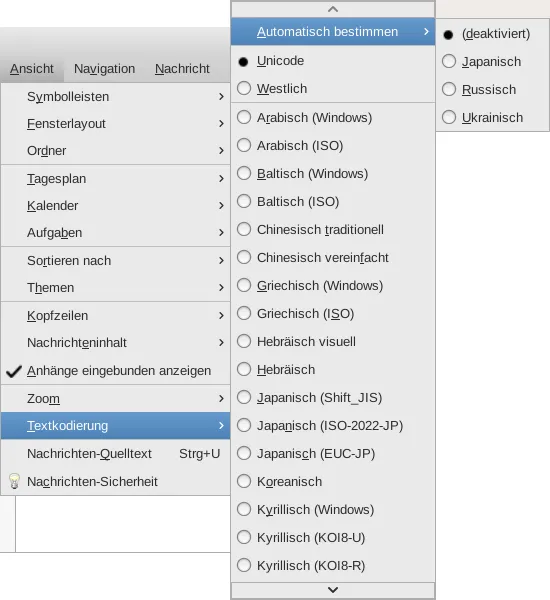Open the Nachricht menu
Image resolution: width=550 pixels, height=600 pixels.
(182, 69)
